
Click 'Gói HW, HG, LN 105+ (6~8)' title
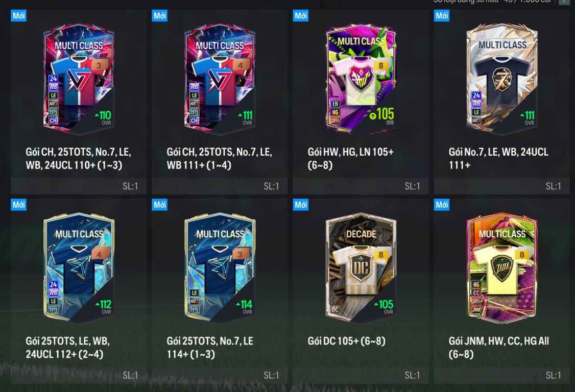(351, 158)
